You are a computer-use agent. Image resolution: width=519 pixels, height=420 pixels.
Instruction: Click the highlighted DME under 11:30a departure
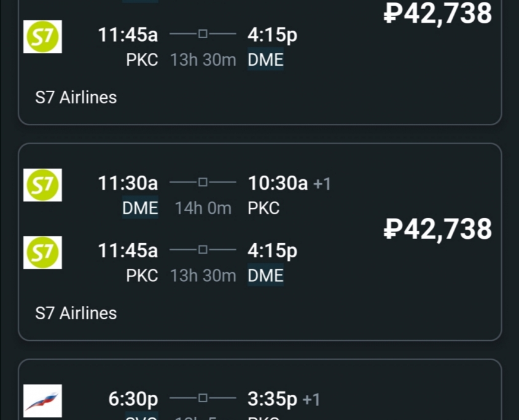[x=140, y=208]
